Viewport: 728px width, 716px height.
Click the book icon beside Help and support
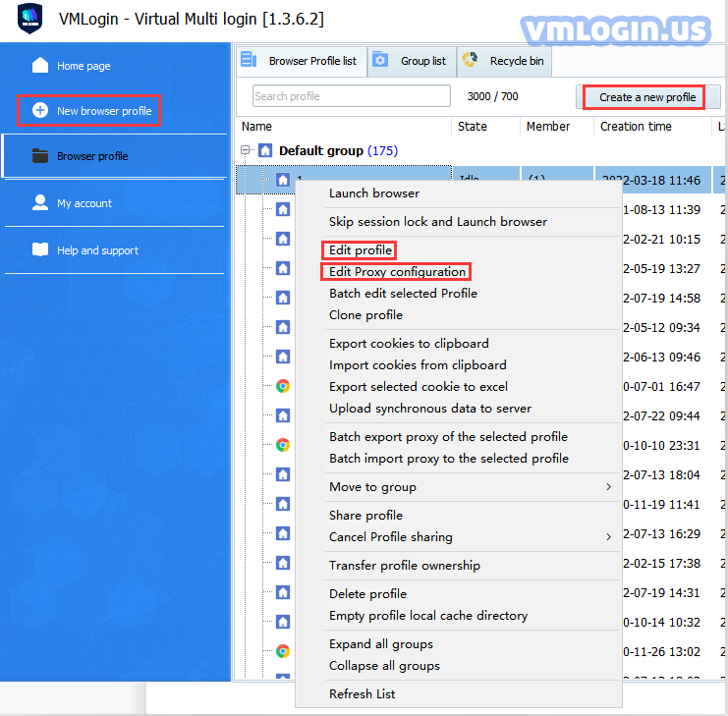(x=40, y=249)
